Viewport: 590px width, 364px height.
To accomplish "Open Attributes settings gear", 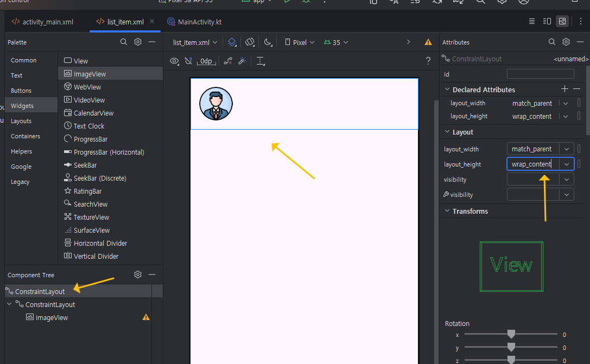I will [x=566, y=42].
